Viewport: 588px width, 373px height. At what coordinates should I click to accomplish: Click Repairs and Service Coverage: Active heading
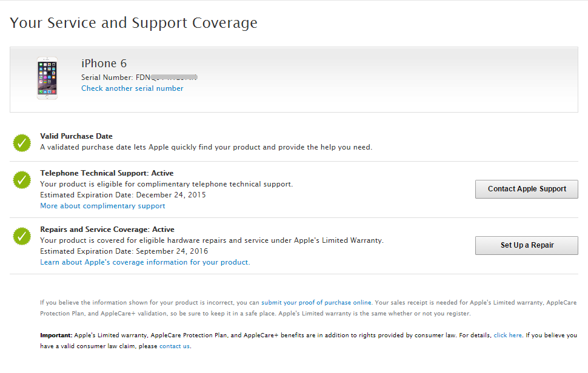click(x=107, y=229)
